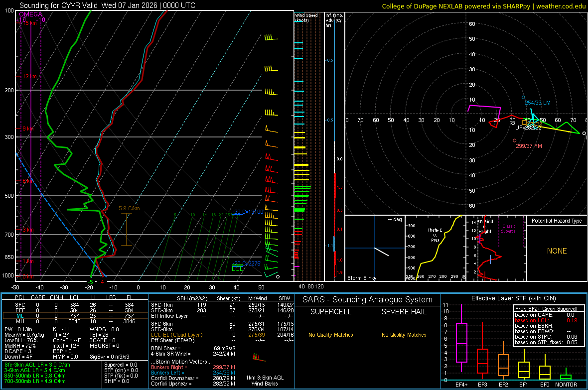Select the "500" pressure level label
This screenshot has width=588, height=390.
click(x=9, y=196)
